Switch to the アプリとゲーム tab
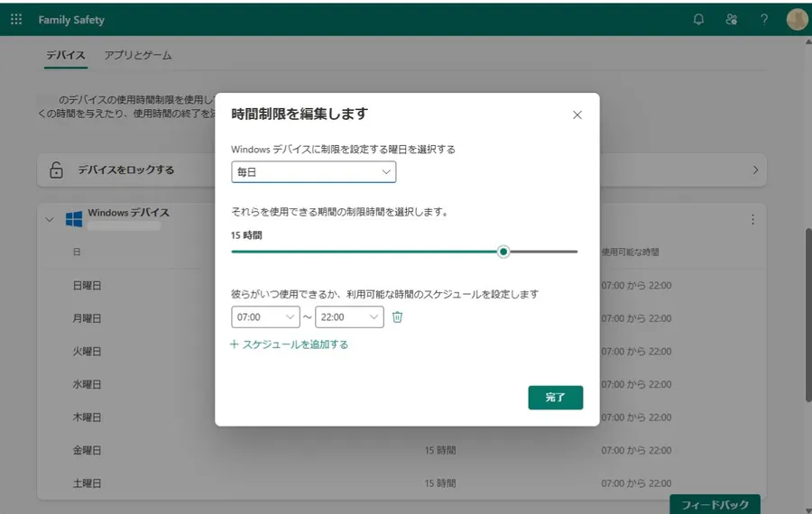The width and height of the screenshot is (812, 514). pyautogui.click(x=137, y=55)
